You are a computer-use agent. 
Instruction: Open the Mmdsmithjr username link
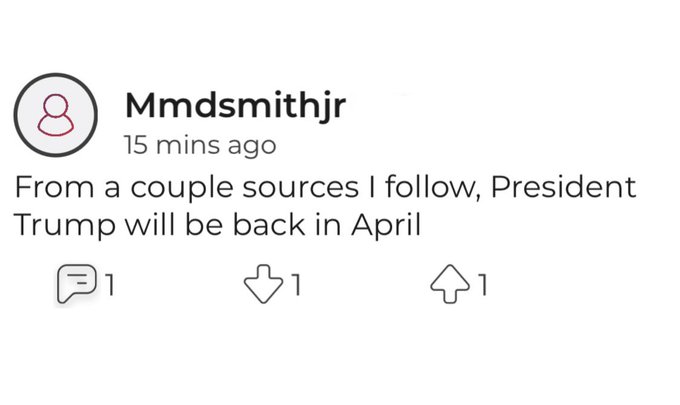[x=234, y=105]
